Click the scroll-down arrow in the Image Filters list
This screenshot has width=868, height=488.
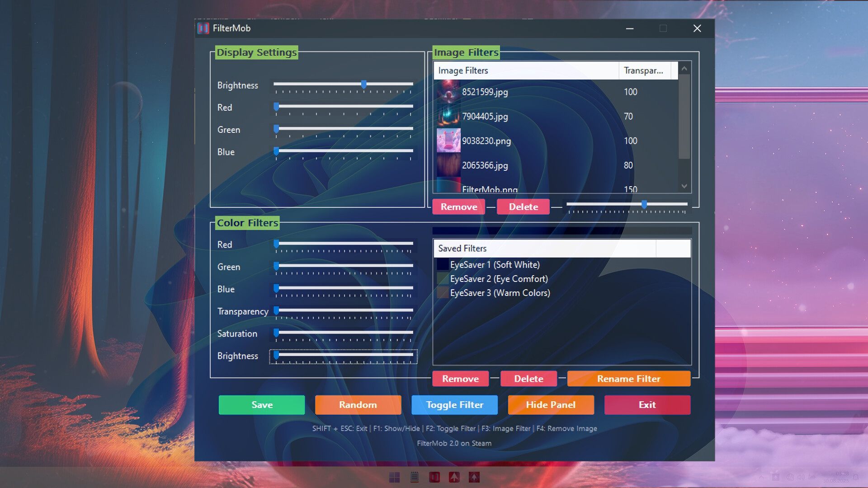pyautogui.click(x=684, y=186)
